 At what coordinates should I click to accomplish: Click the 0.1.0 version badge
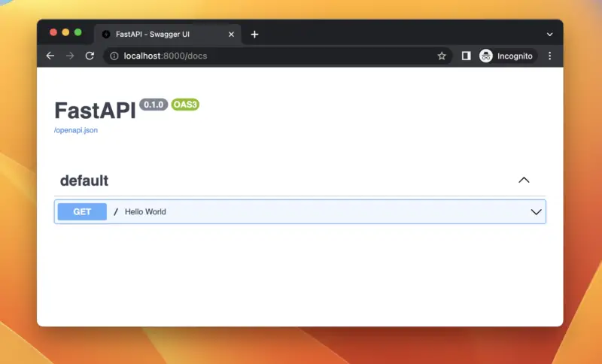click(x=154, y=105)
